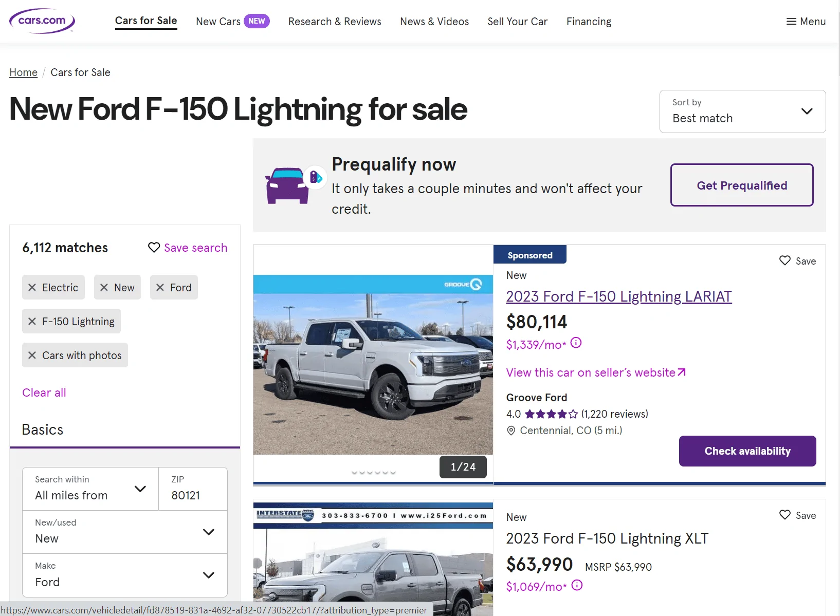Screen dimensions: 840x616
Task: Remove the Electric filter chip
Action: pos(32,288)
